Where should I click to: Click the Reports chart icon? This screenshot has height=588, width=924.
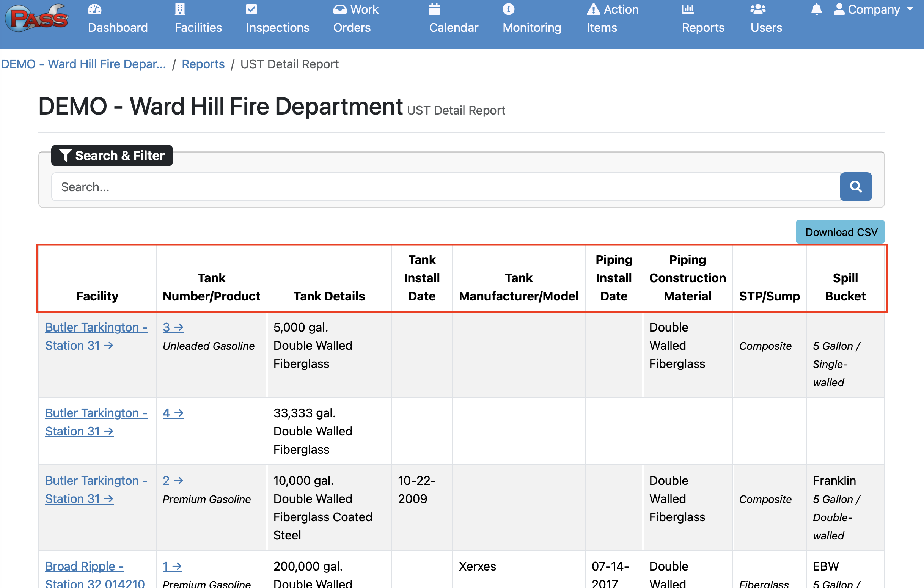[688, 9]
